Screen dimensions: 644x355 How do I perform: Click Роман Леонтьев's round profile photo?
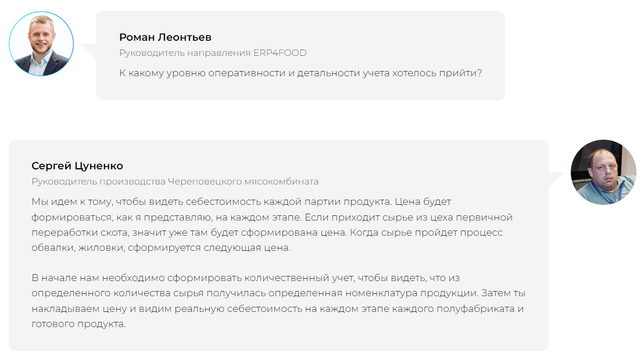pos(41,44)
